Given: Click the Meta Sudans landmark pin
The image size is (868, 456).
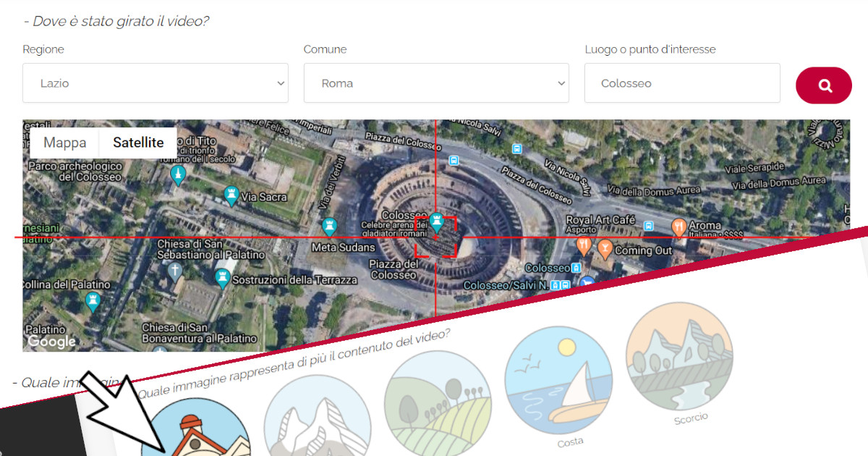Looking at the screenshot, I should point(331,227).
